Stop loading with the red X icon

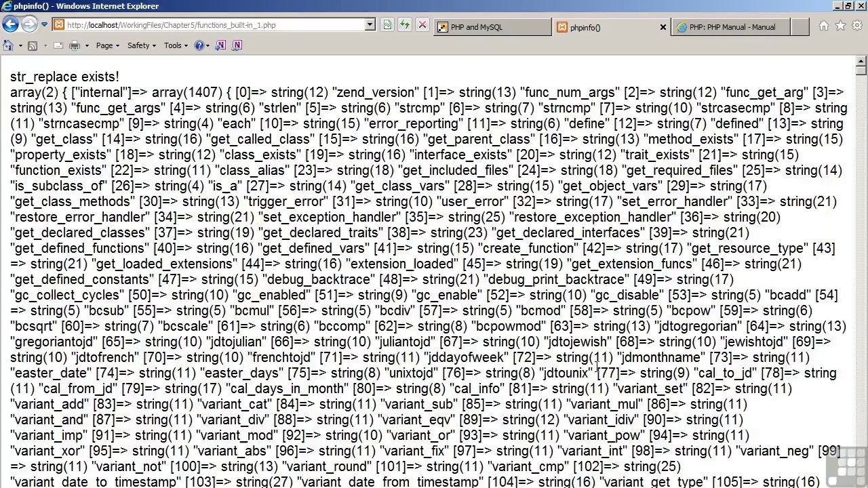(422, 25)
